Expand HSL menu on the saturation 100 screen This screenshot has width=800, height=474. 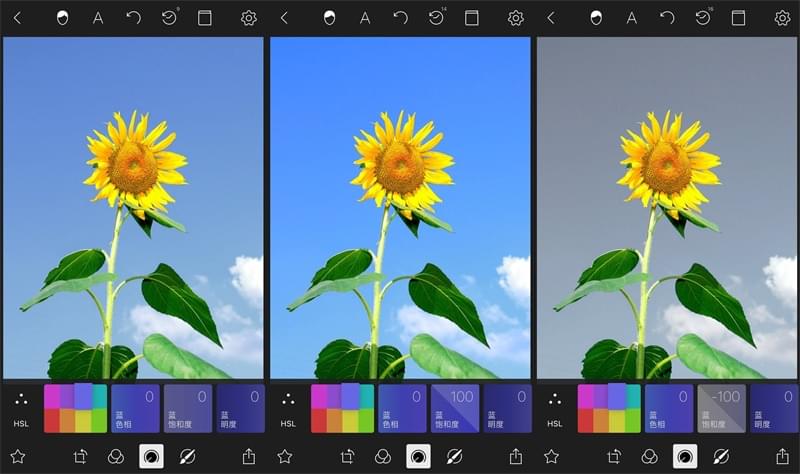pyautogui.click(x=288, y=408)
